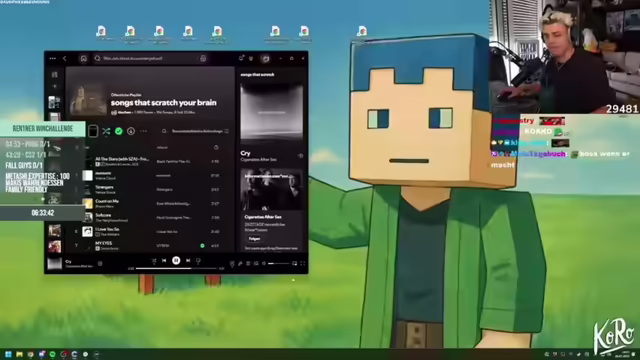Image resolution: width=640 pixels, height=360 pixels.
Task: Follow Cigarettes After Sex with the Folgen button
Action: tap(254, 239)
